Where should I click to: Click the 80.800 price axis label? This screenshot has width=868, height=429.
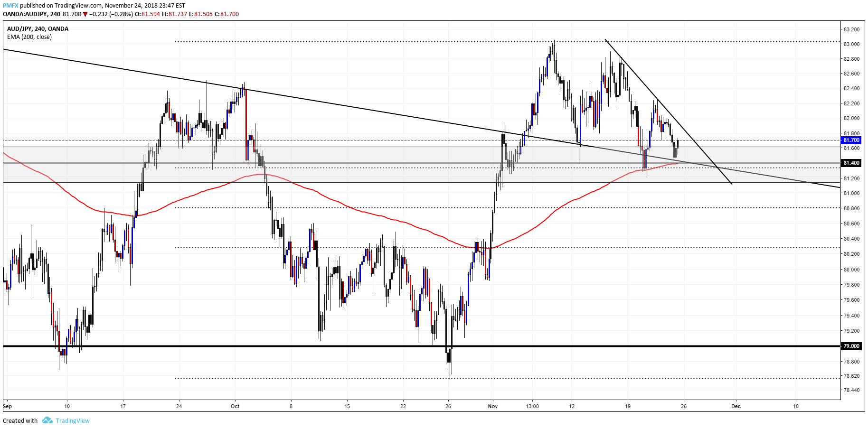(x=851, y=208)
